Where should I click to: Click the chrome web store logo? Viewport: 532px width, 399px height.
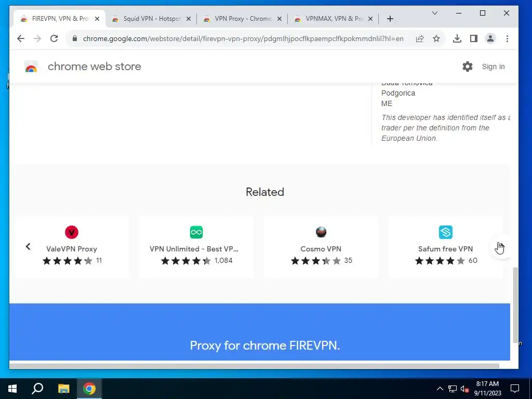(31, 67)
